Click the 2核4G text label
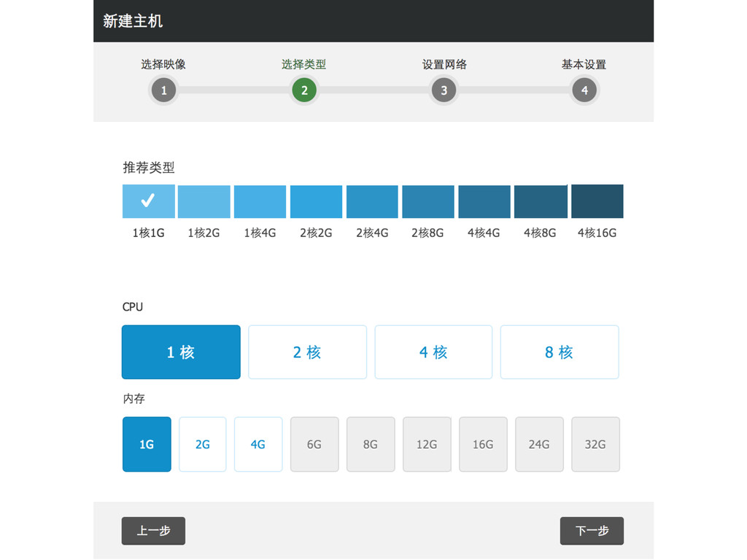The height and width of the screenshot is (560, 747). click(373, 233)
